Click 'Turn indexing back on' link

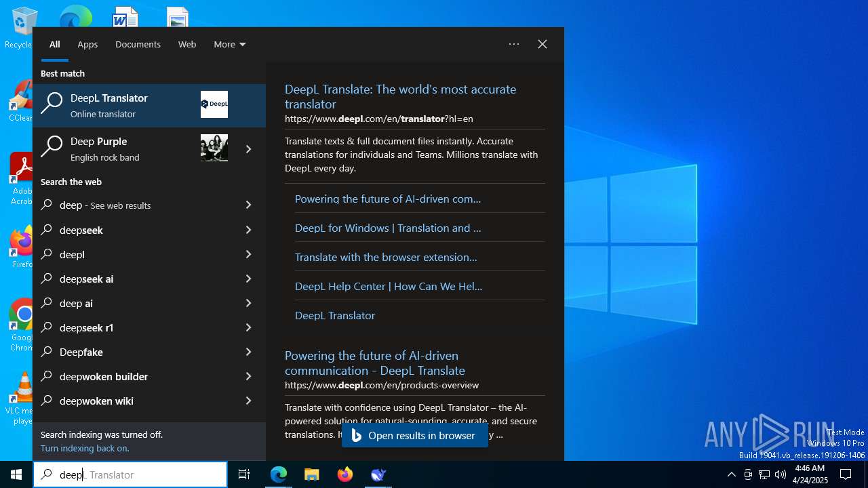(x=85, y=448)
